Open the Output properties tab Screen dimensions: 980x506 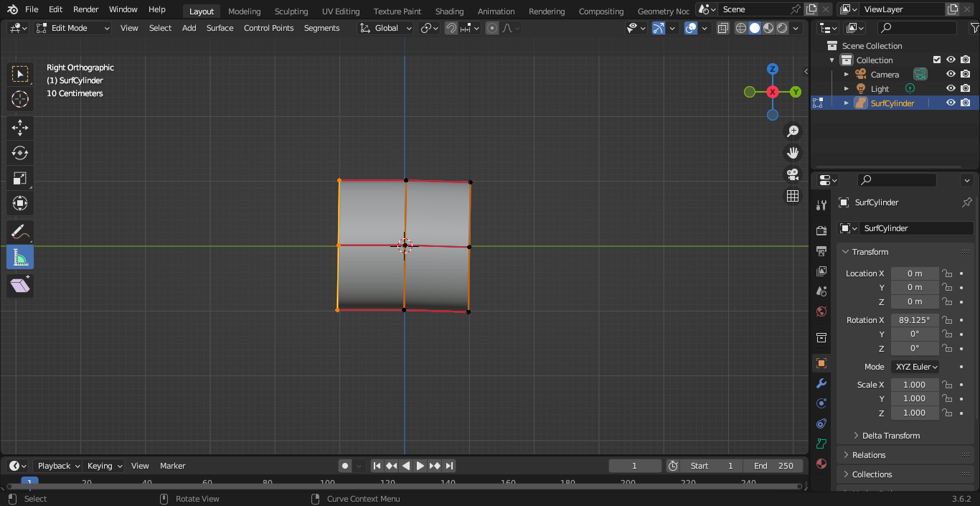coord(821,250)
